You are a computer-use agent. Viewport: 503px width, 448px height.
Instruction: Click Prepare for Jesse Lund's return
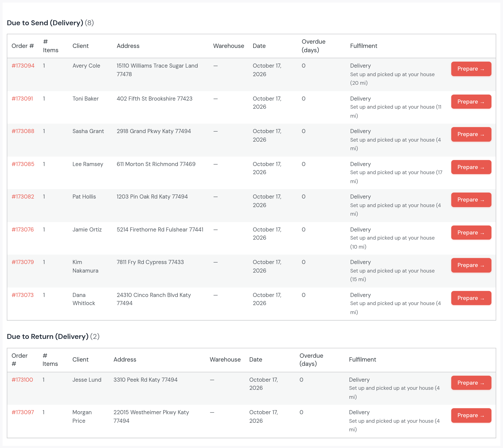[471, 383]
